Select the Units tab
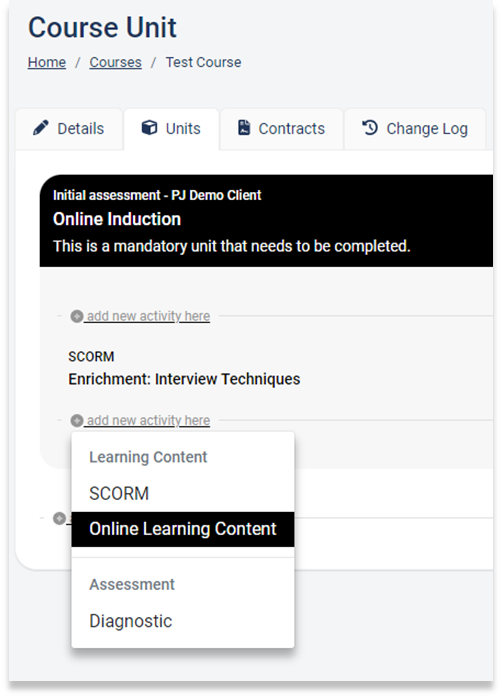502x698 pixels. coord(171,129)
